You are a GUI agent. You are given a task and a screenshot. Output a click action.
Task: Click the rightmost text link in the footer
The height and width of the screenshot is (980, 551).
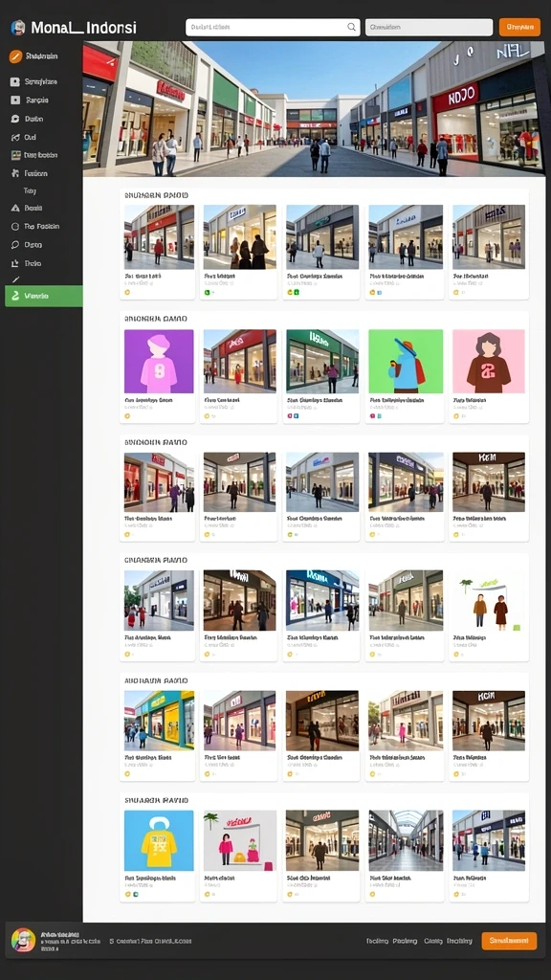pos(459,941)
